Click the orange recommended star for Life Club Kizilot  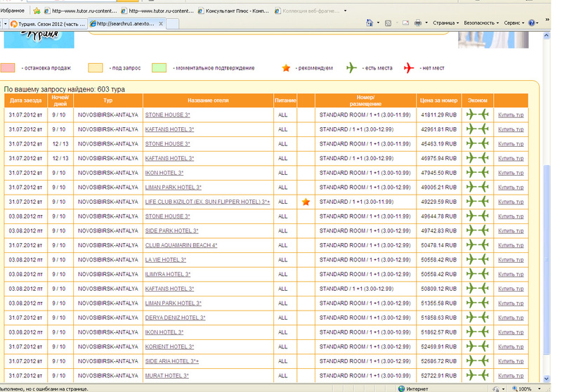306,202
